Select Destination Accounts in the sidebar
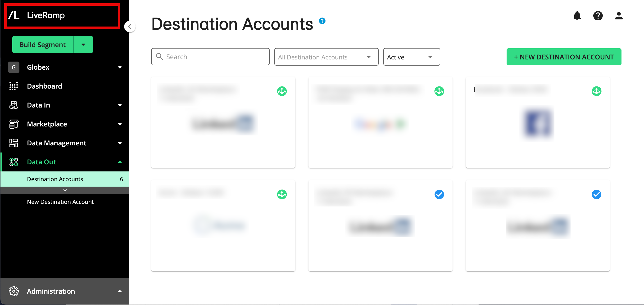Viewport: 644px width, 305px height. pyautogui.click(x=65, y=179)
